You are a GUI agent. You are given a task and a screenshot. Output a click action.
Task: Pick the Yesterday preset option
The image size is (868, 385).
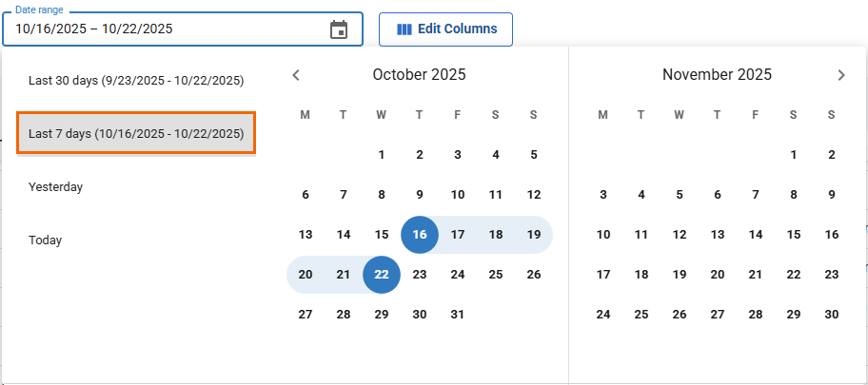tap(56, 187)
